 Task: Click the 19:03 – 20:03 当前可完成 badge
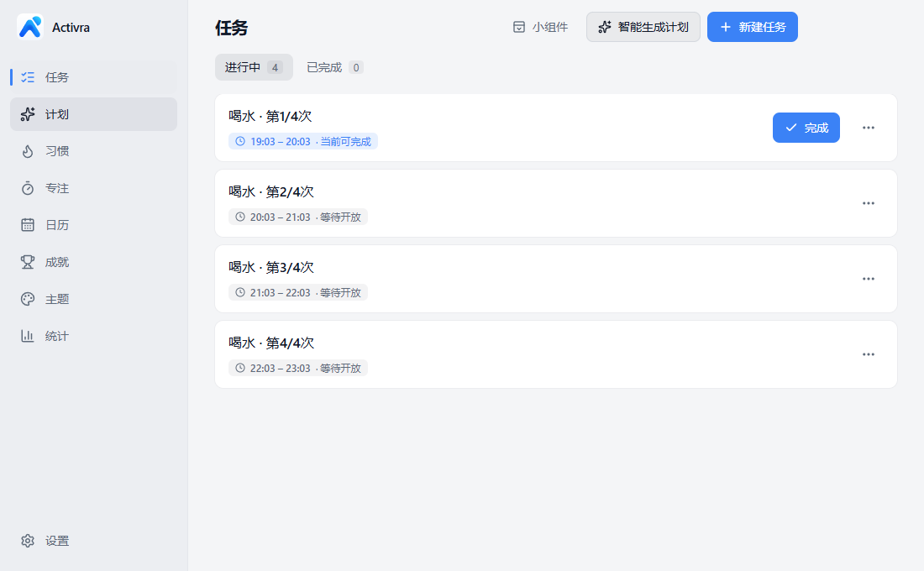[x=303, y=141]
